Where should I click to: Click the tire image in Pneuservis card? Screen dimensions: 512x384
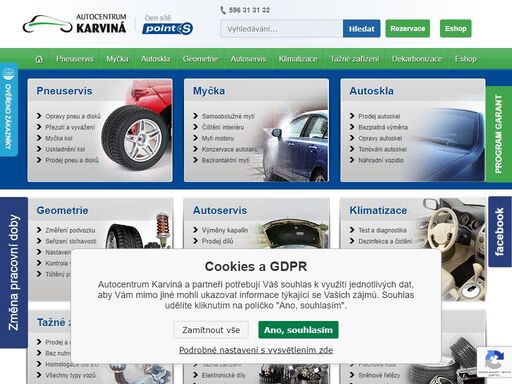[x=136, y=137]
